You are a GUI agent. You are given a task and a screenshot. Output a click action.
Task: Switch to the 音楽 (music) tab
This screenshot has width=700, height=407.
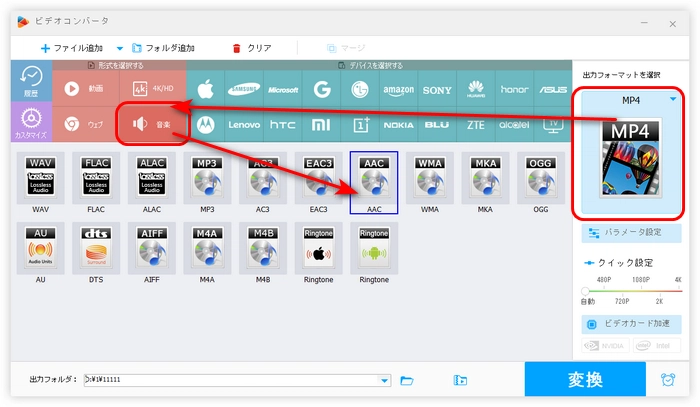(152, 125)
